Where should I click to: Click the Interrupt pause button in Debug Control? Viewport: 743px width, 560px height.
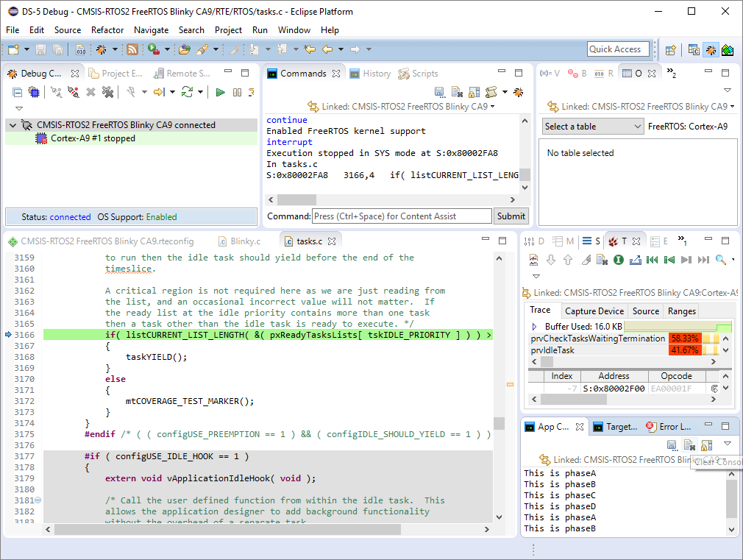237,92
